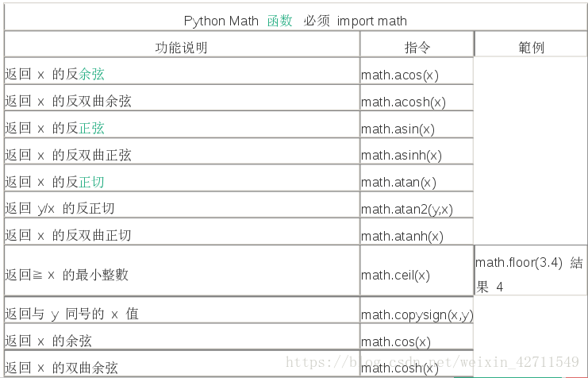Click the math.atanh(x) command text

(402, 237)
